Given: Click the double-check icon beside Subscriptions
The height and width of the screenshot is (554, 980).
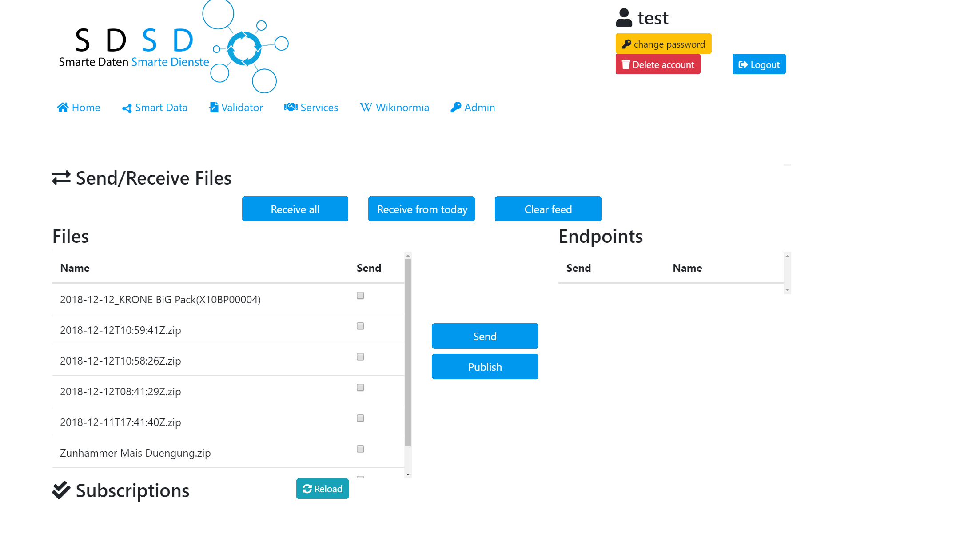Looking at the screenshot, I should click(x=61, y=490).
